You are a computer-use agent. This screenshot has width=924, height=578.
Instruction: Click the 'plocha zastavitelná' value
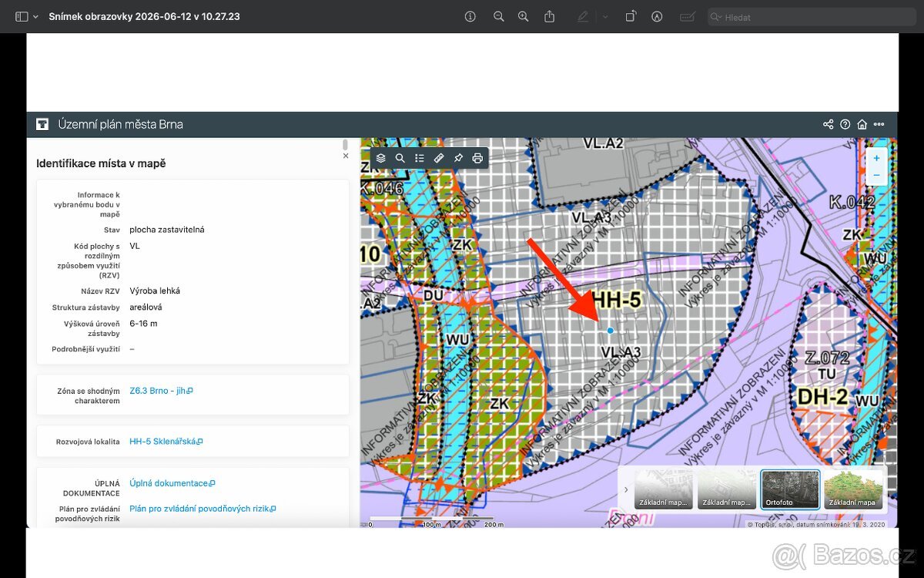click(167, 230)
